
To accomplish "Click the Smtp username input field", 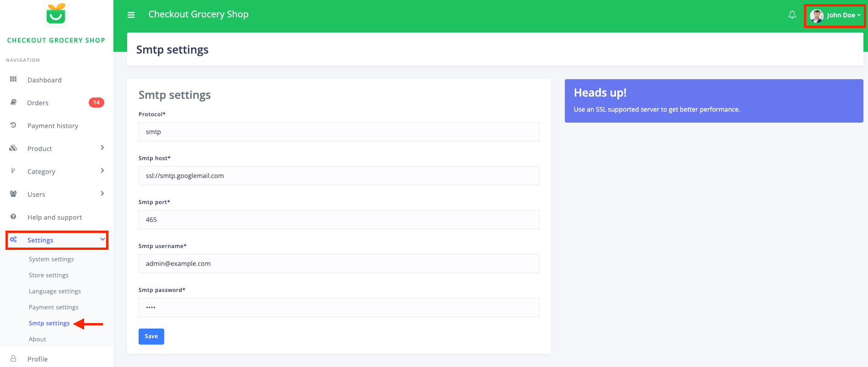I will (x=339, y=264).
